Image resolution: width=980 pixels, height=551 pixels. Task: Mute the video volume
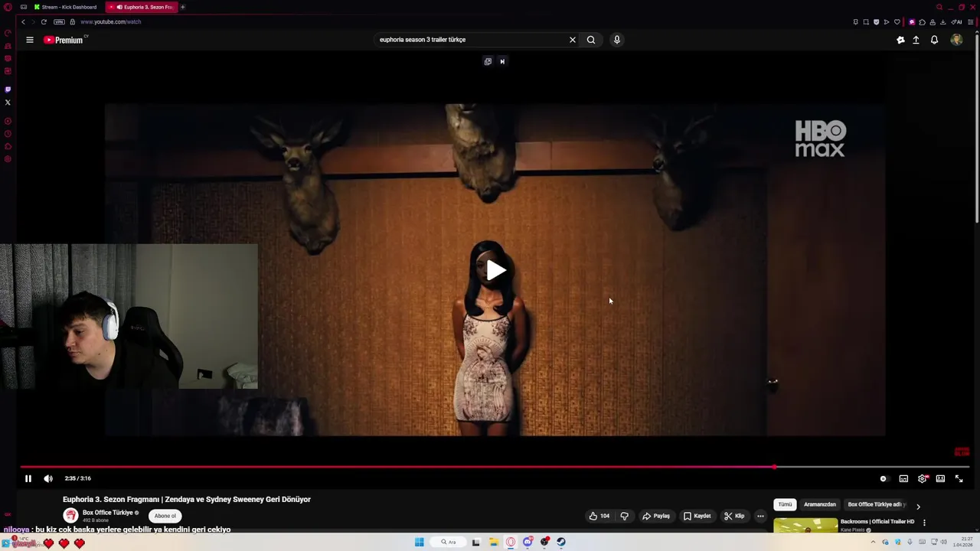tap(48, 478)
